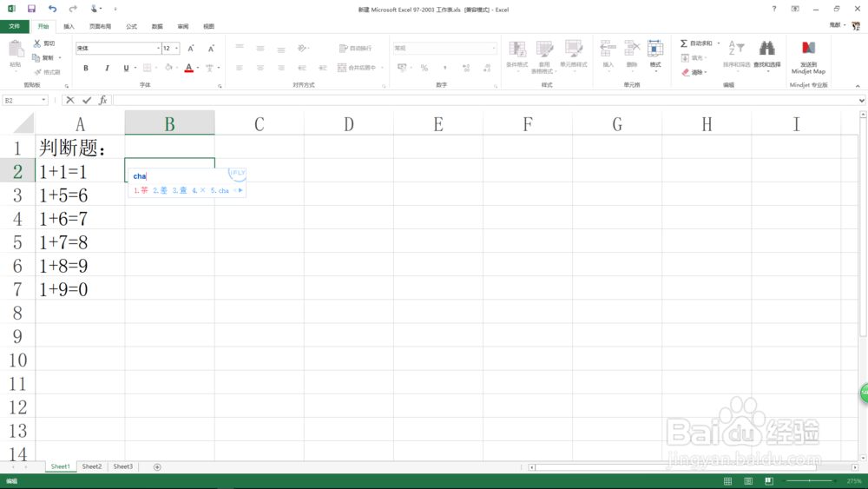Click the Fill button
Viewport: 868px width, 489px height.
pyautogui.click(x=693, y=57)
